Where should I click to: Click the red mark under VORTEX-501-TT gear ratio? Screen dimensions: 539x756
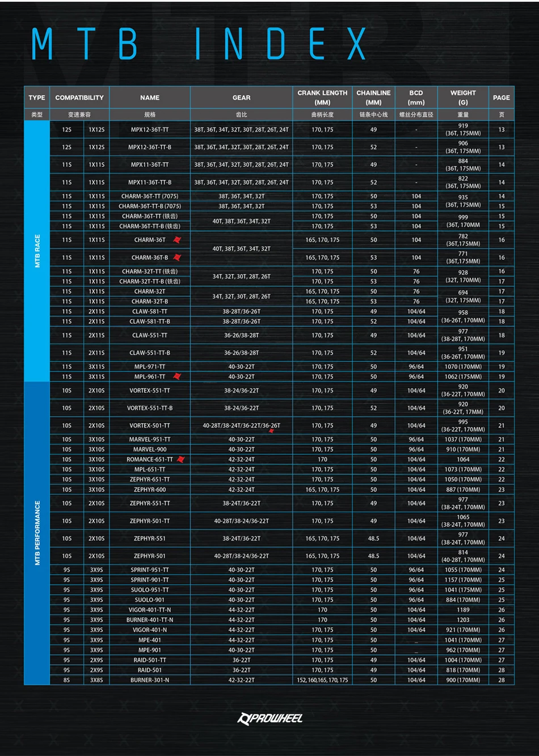[x=271, y=431]
